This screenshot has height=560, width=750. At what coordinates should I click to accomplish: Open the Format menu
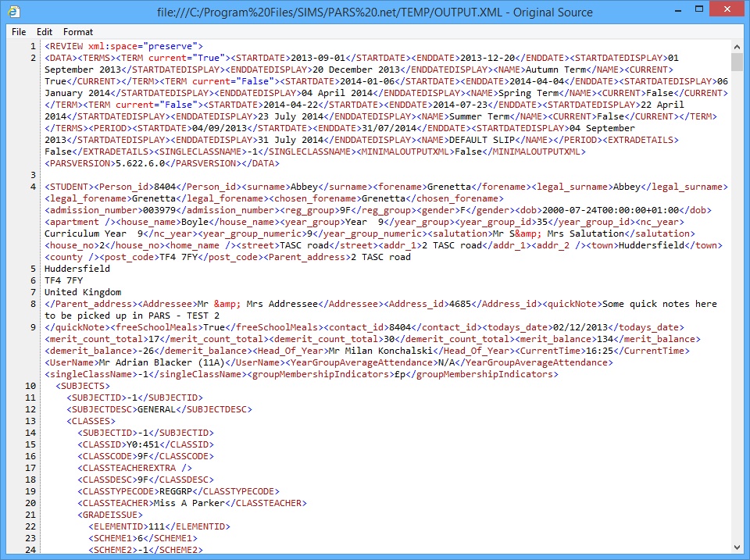click(78, 32)
